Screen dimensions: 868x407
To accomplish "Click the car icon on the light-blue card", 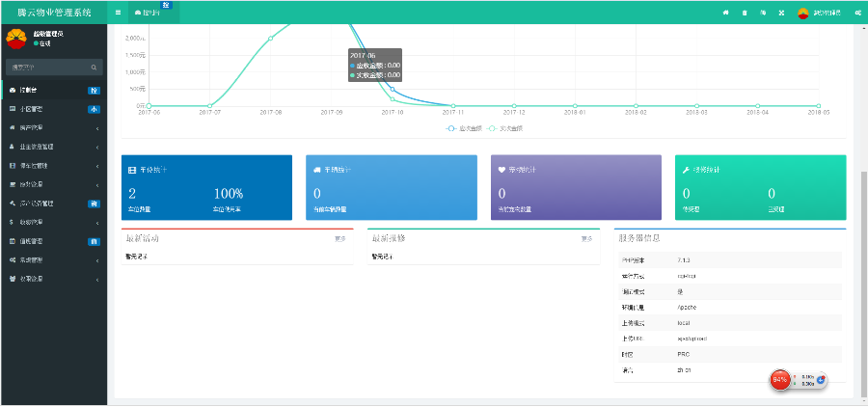I will pos(316,169).
